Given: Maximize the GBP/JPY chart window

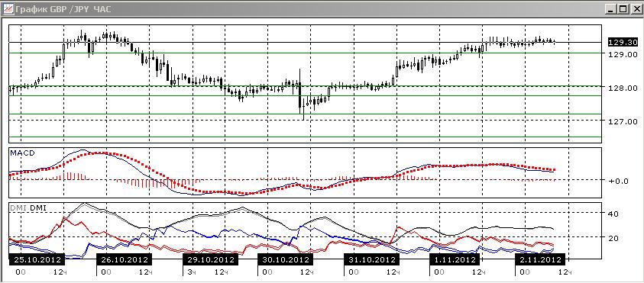Looking at the screenshot, I should coord(623,8).
